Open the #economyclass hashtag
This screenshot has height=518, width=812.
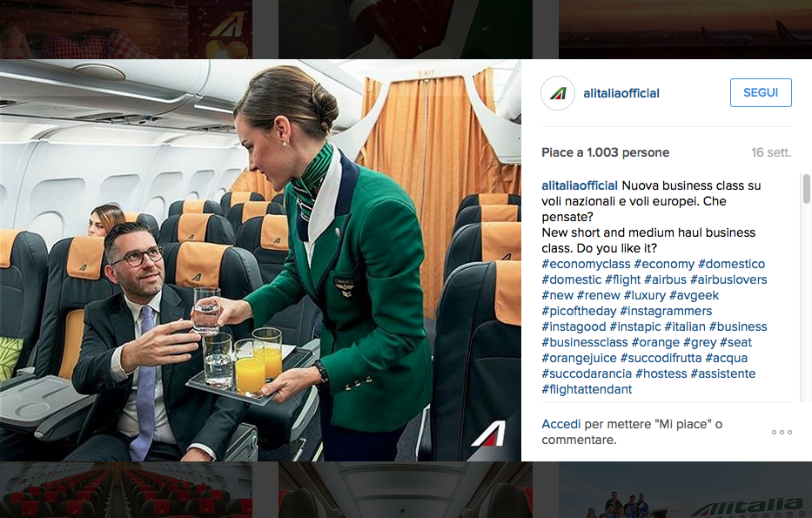586,264
